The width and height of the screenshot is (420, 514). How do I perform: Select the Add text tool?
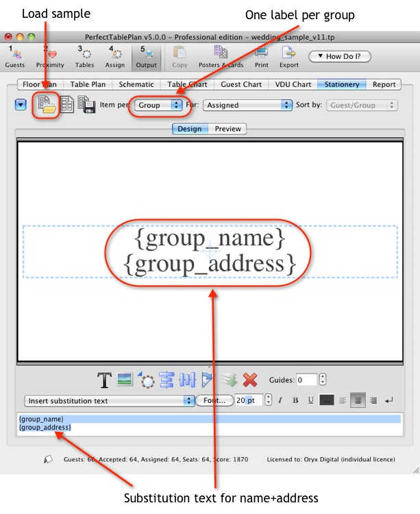pos(104,380)
